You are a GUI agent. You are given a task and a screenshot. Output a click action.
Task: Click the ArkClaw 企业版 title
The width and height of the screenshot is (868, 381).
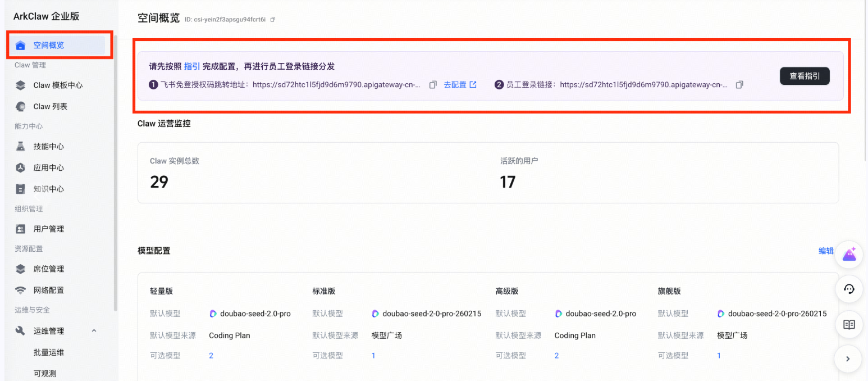[47, 16]
